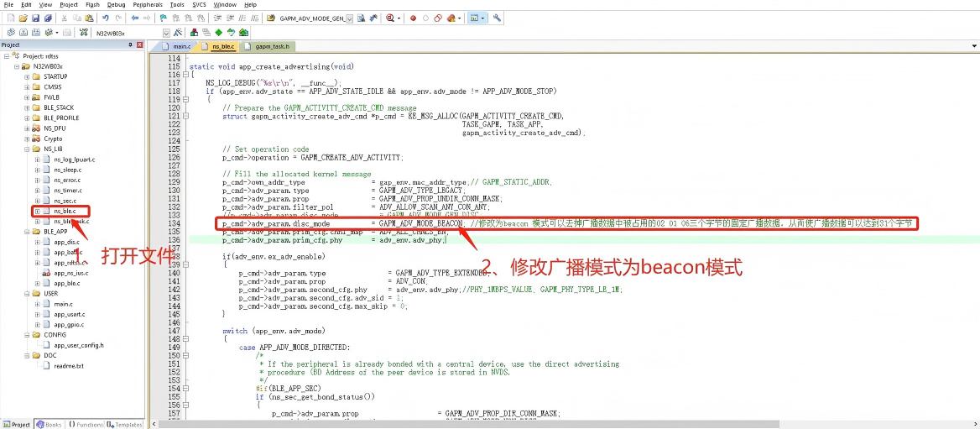
Task: Open the Peripherals menu
Action: coord(148,4)
